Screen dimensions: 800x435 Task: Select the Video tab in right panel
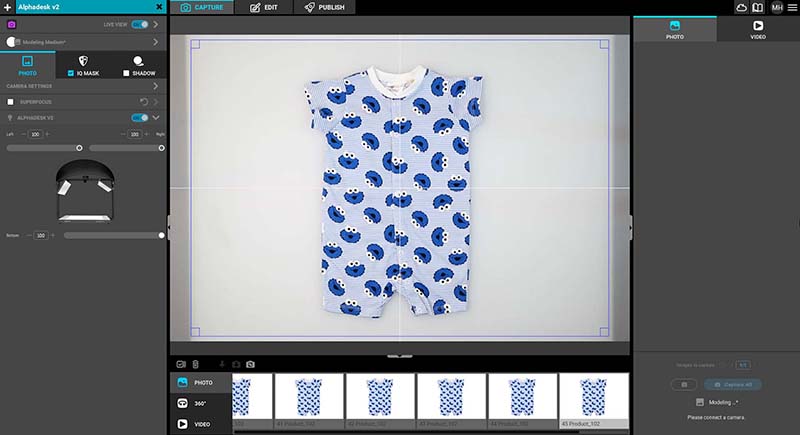(x=758, y=30)
